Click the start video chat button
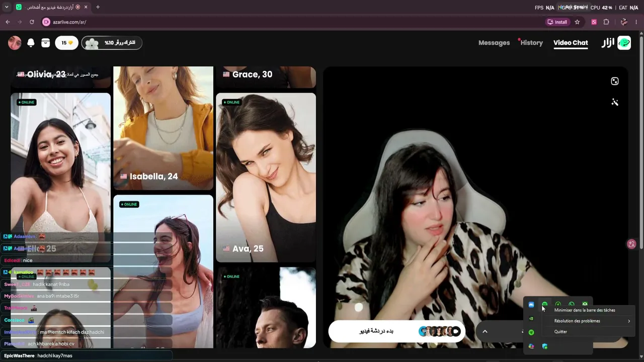 point(396,331)
